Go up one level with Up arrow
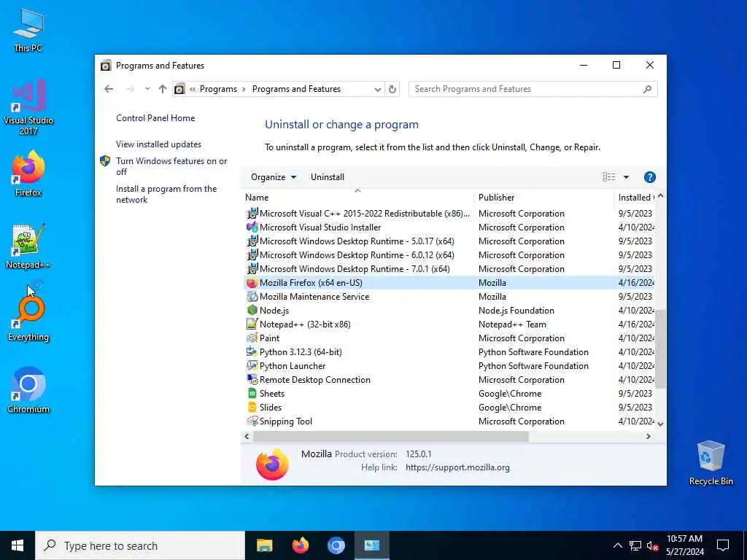Image resolution: width=747 pixels, height=560 pixels. [x=163, y=89]
